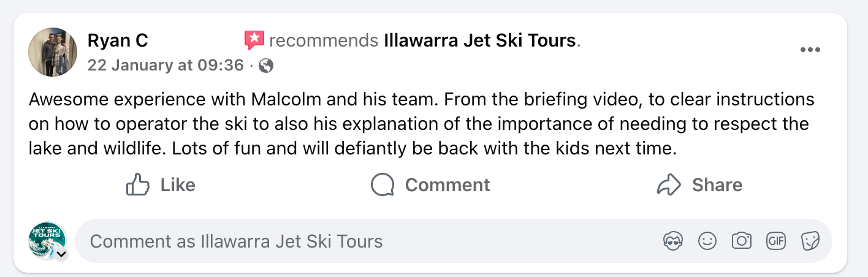This screenshot has height=277, width=868.
Task: Open Ryan C's profile from his name
Action: [x=118, y=41]
